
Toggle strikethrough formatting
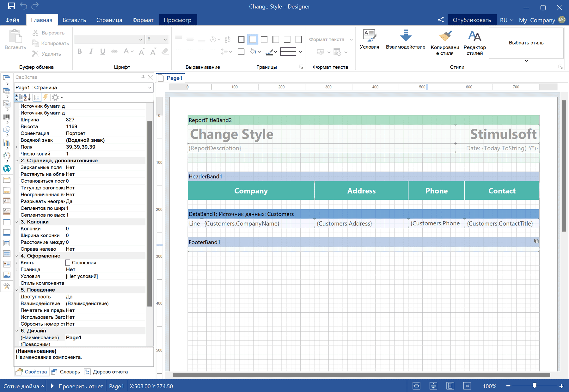click(114, 52)
